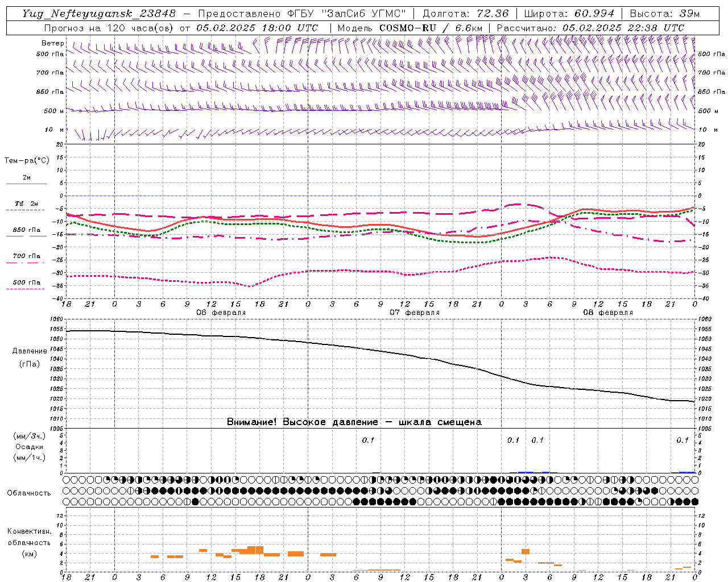Click the date label 07 февраля

tap(415, 313)
